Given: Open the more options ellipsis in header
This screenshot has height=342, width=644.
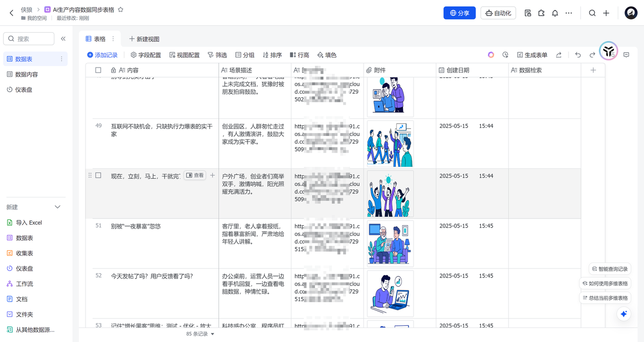Looking at the screenshot, I should click(x=569, y=13).
